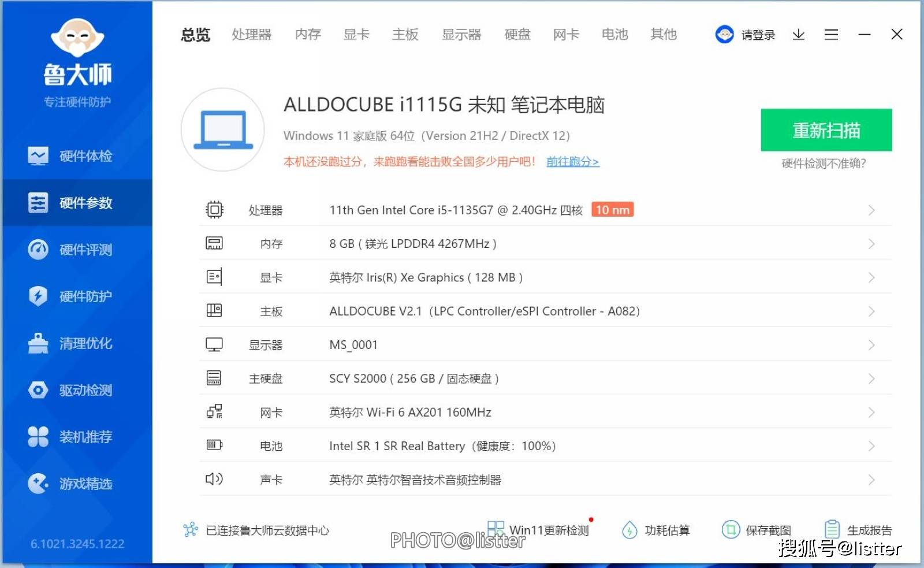
Task: Open the 硬件防护 shield icon
Action: (38, 296)
